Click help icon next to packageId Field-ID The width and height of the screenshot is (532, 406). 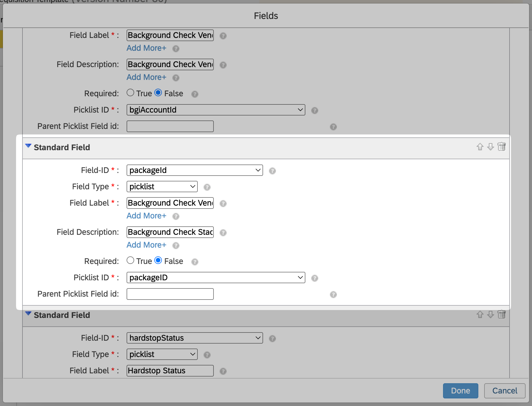coord(272,171)
